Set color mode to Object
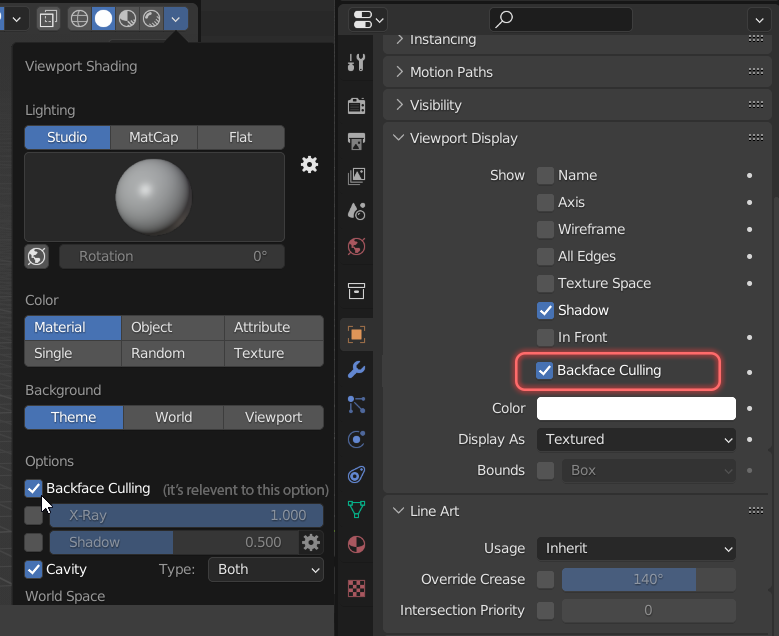779x636 pixels. pyautogui.click(x=172, y=327)
